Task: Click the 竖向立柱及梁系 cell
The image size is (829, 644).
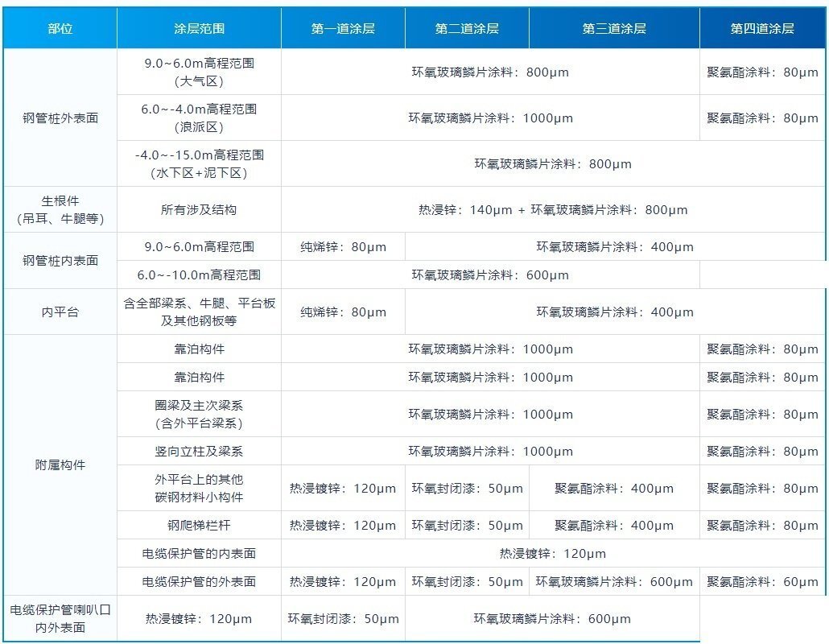Action: point(199,451)
